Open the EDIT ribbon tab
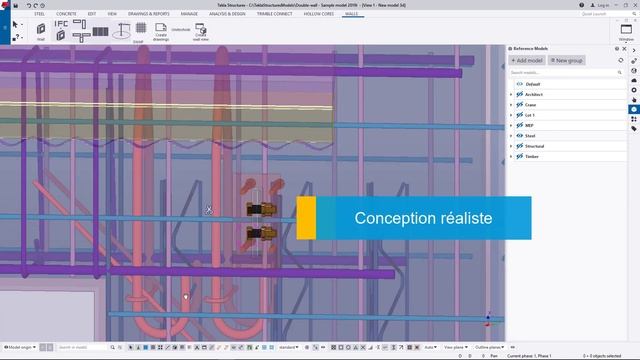 click(92, 14)
